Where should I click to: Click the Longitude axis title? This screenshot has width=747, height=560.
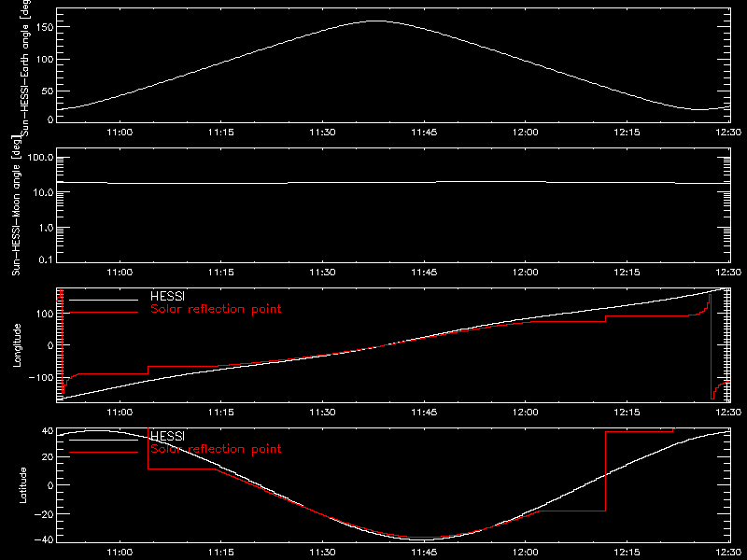pos(17,345)
